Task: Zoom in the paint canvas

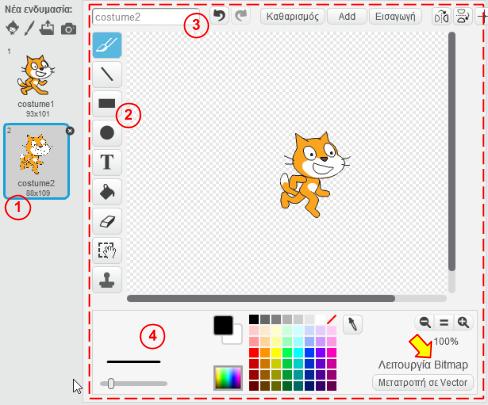Action: pos(463,322)
